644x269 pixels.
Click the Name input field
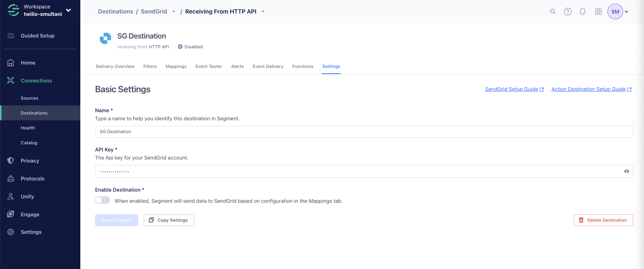click(364, 132)
